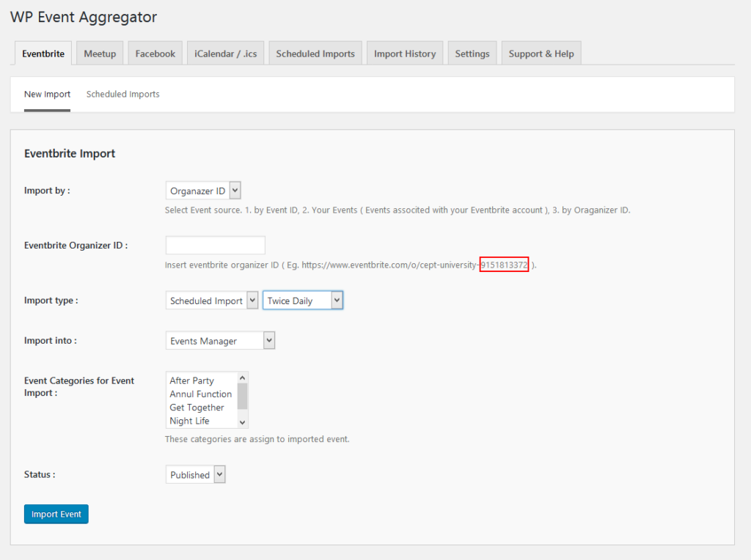Switch to the Meetup tab
Image resolution: width=751 pixels, height=560 pixels.
pyautogui.click(x=99, y=52)
